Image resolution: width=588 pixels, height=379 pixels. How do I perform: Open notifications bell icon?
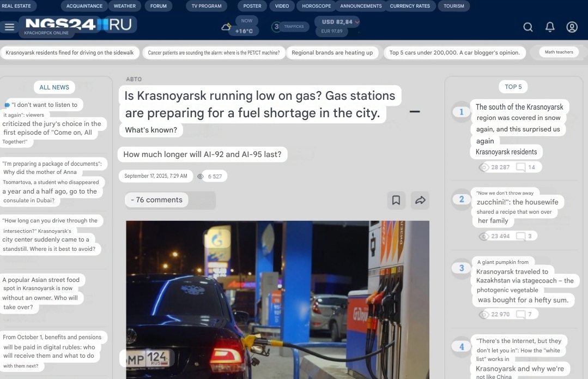click(550, 27)
